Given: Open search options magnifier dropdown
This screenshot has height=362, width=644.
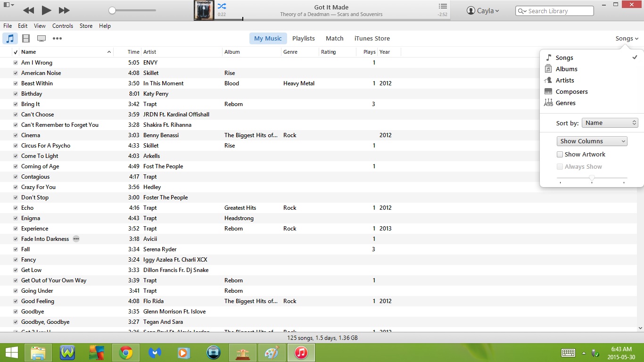Looking at the screenshot, I should 522,11.
